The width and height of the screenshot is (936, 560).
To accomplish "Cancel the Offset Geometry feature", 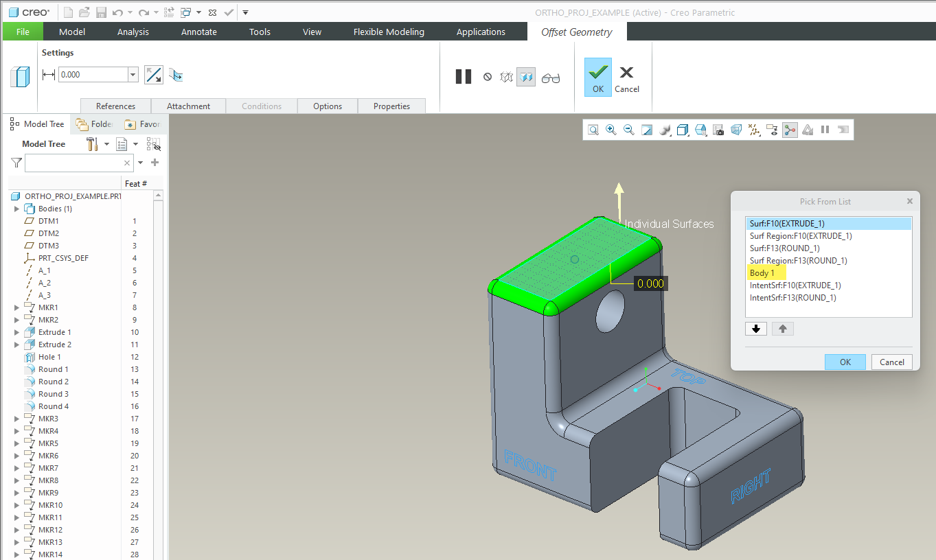I will [x=627, y=77].
